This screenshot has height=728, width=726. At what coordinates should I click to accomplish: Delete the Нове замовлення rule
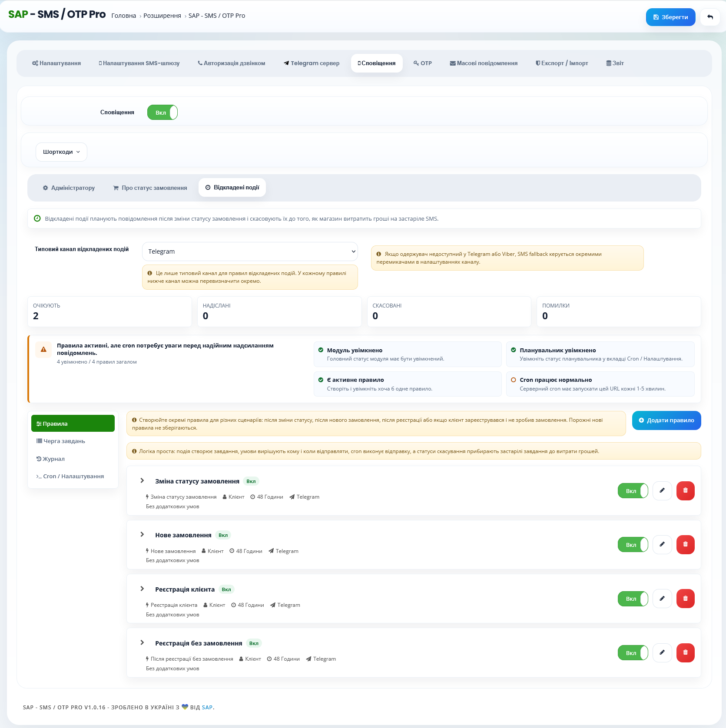[685, 545]
